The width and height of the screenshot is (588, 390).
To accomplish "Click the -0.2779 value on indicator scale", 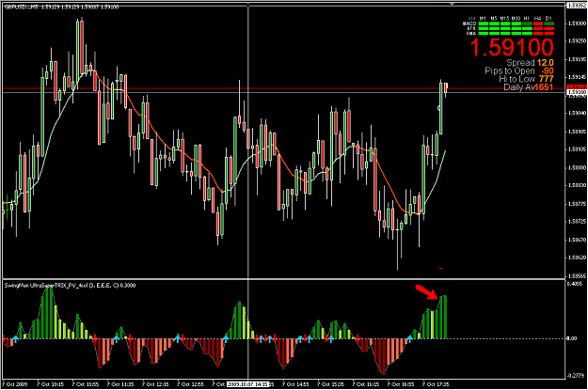I will click(576, 375).
